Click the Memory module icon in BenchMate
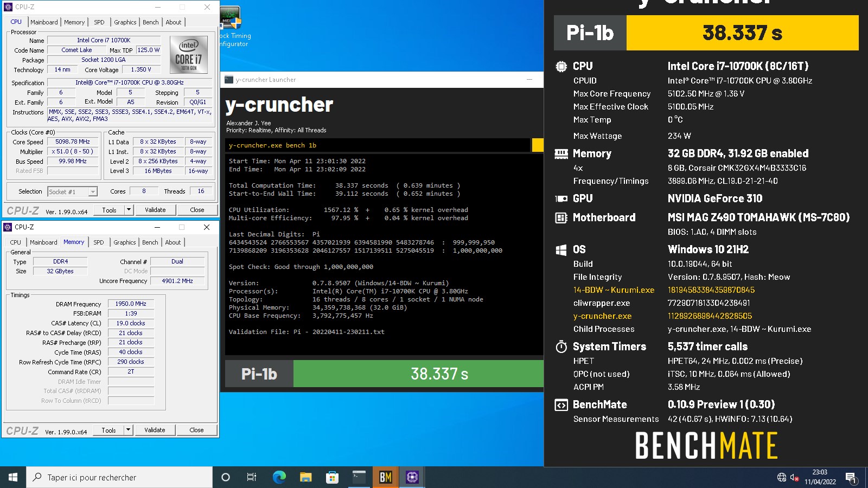This screenshot has width=868, height=488. tap(561, 153)
